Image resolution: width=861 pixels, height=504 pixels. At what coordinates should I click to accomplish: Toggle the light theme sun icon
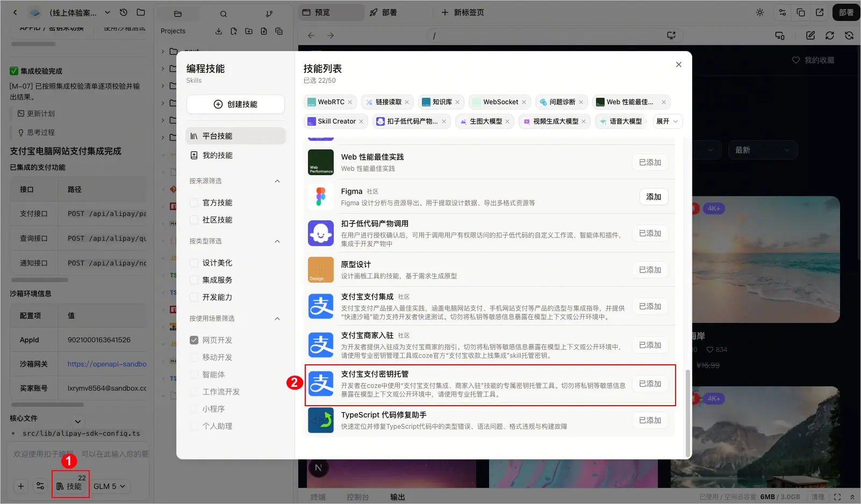(760, 12)
